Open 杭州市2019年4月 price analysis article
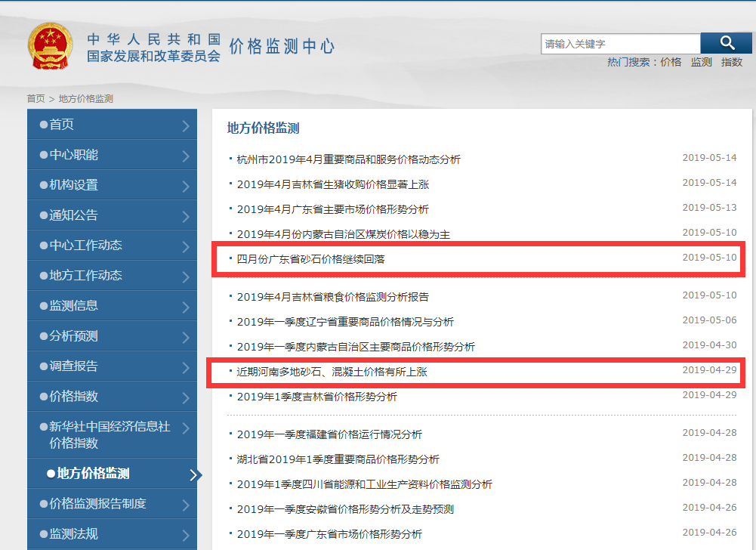The width and height of the screenshot is (756, 550). click(x=348, y=159)
